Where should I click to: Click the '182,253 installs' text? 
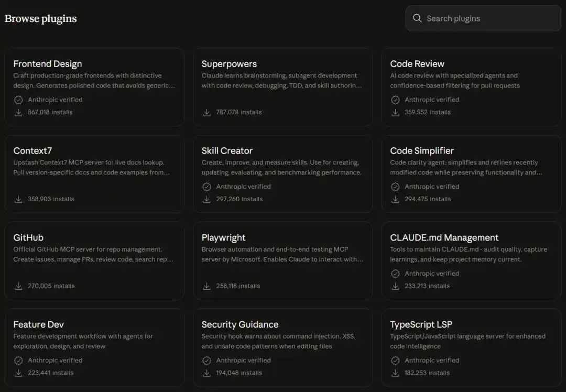(427, 373)
